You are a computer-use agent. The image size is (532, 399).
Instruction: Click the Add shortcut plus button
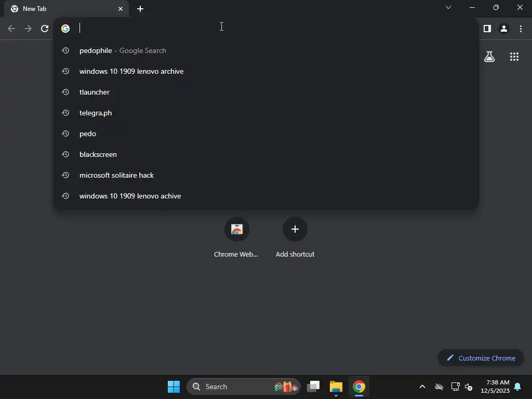click(x=295, y=229)
